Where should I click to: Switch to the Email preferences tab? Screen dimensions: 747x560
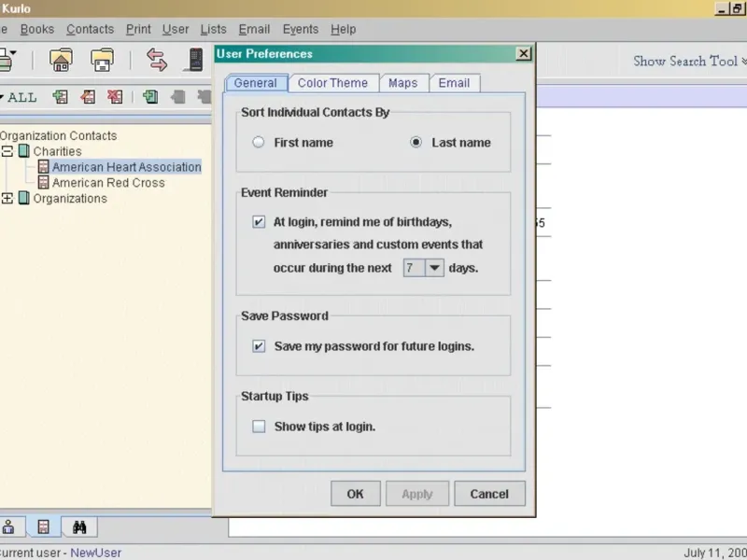point(454,83)
